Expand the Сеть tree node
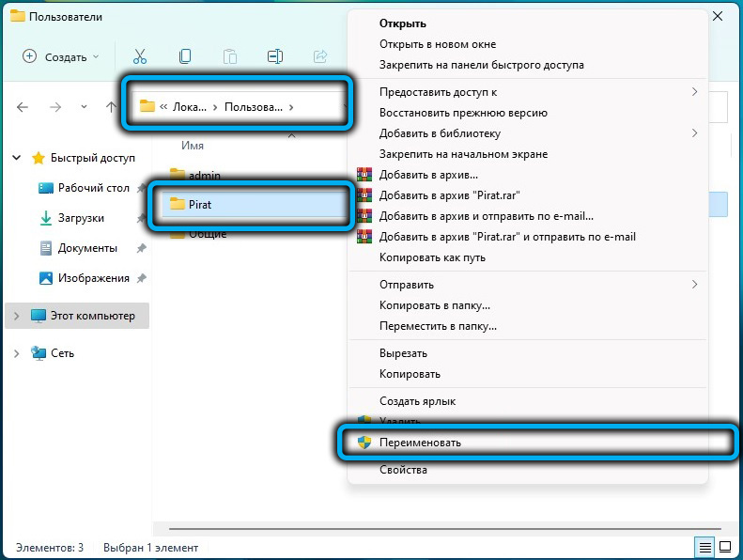Image resolution: width=743 pixels, height=560 pixels. coord(16,353)
